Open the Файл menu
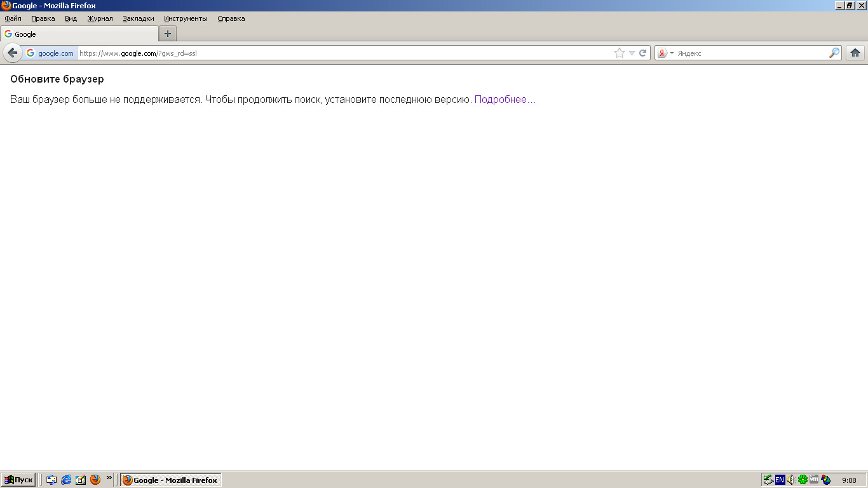 tap(13, 18)
